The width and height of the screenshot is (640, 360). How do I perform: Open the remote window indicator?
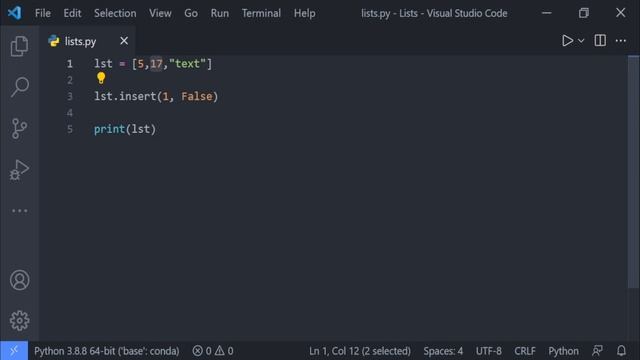click(14, 351)
